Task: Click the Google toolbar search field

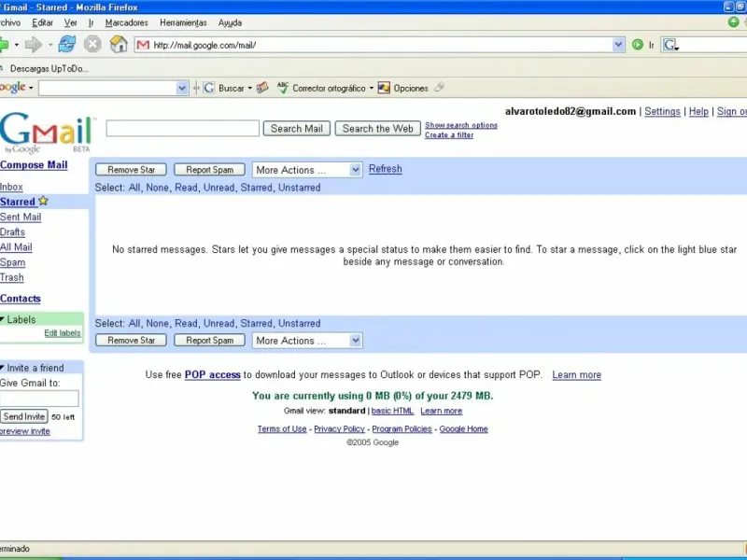Action: (108, 88)
